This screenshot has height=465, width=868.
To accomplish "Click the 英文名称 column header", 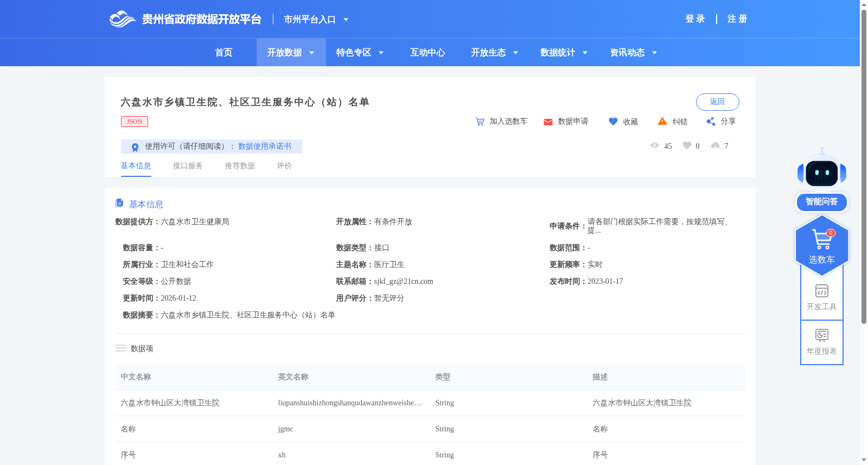I will 293,377.
